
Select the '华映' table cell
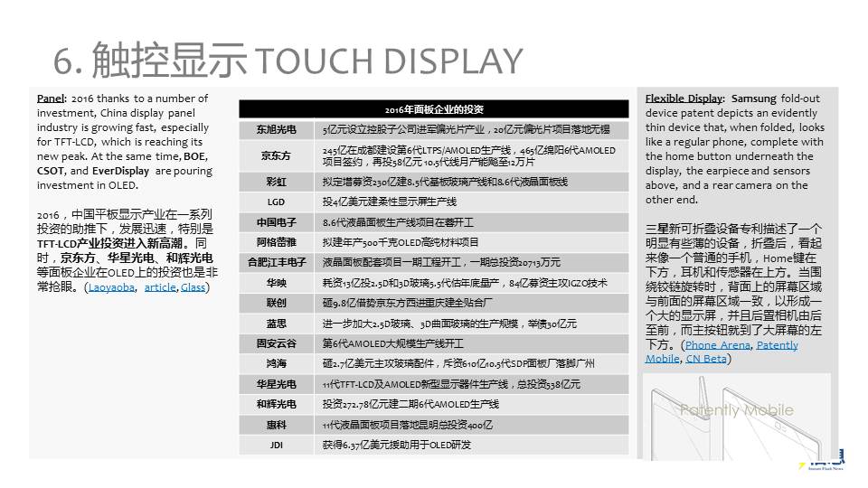coord(277,283)
